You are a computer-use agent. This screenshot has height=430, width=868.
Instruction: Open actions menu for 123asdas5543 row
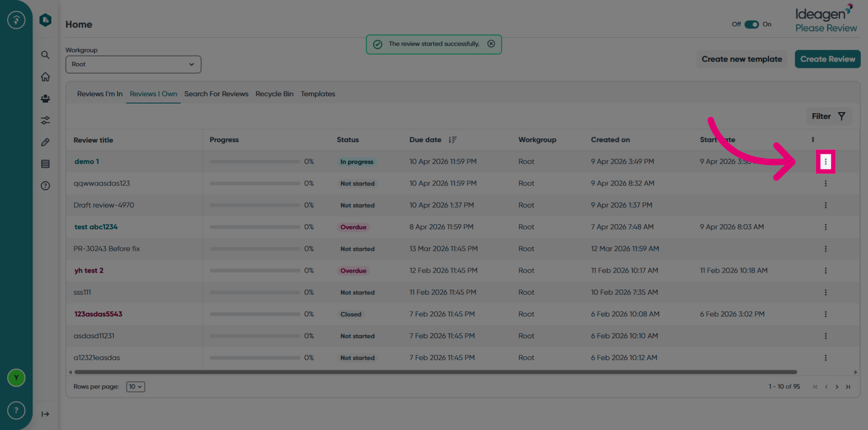click(x=826, y=314)
